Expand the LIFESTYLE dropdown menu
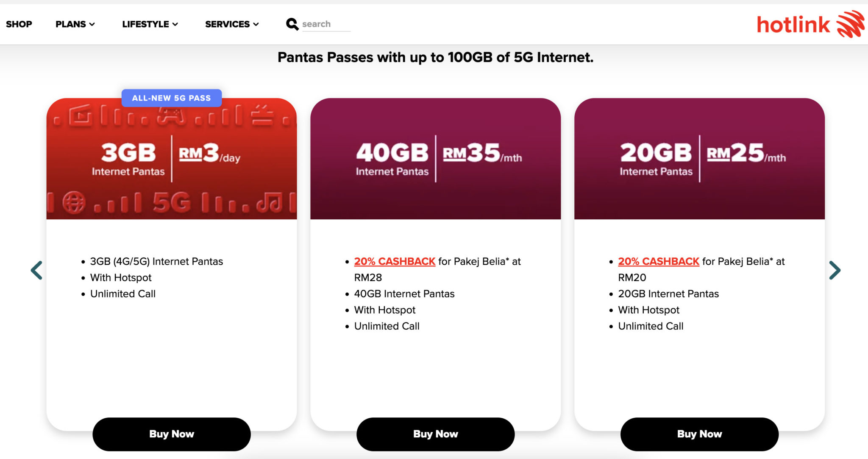The width and height of the screenshot is (868, 459). tap(150, 24)
